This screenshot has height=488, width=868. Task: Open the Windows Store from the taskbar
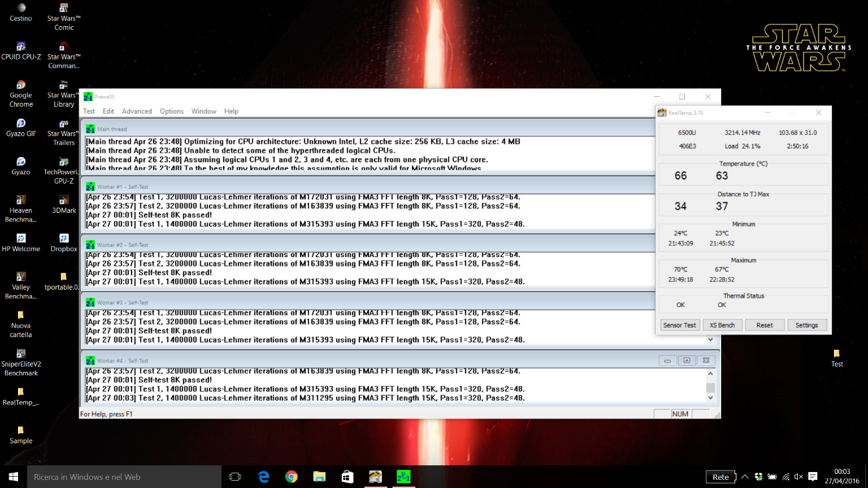(x=347, y=477)
